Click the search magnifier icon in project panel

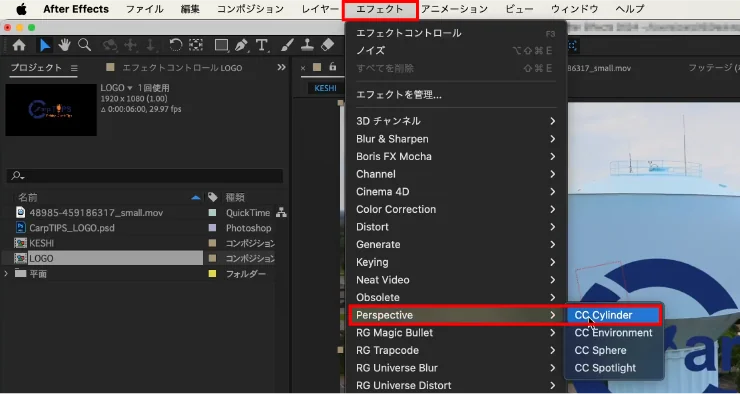click(x=17, y=176)
